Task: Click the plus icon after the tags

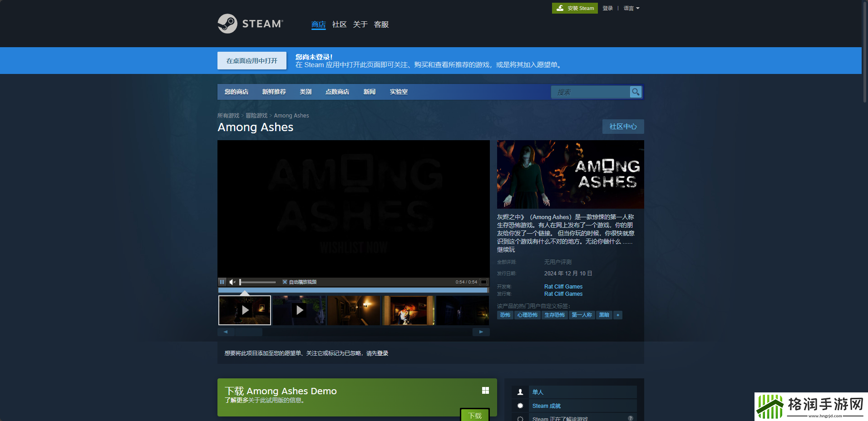Action: point(617,315)
